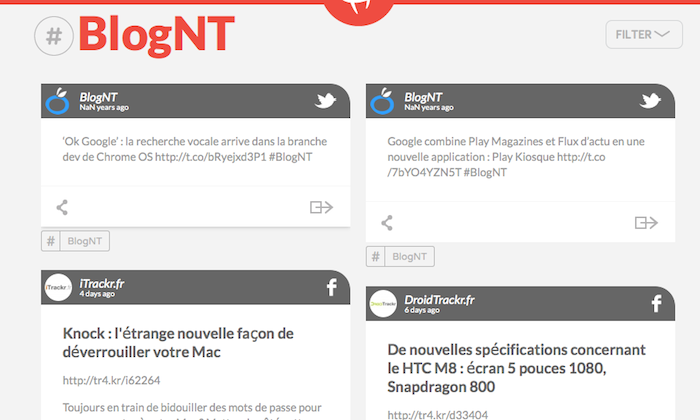
Task: Click the iTrackr.fr round avatar
Action: (x=58, y=287)
